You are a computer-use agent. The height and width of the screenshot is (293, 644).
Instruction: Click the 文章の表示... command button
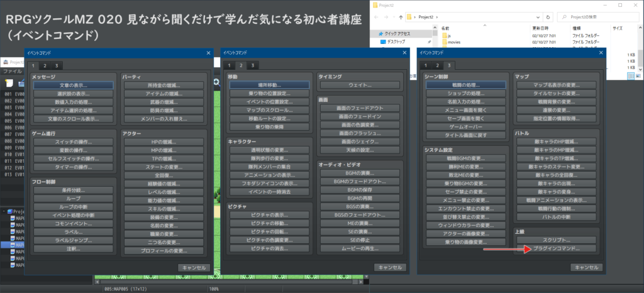74,85
